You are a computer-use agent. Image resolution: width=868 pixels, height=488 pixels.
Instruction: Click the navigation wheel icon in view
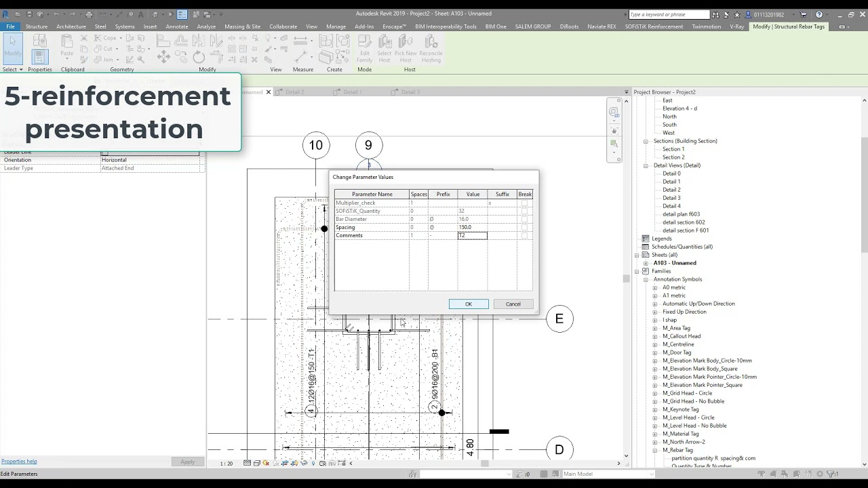pyautogui.click(x=614, y=112)
